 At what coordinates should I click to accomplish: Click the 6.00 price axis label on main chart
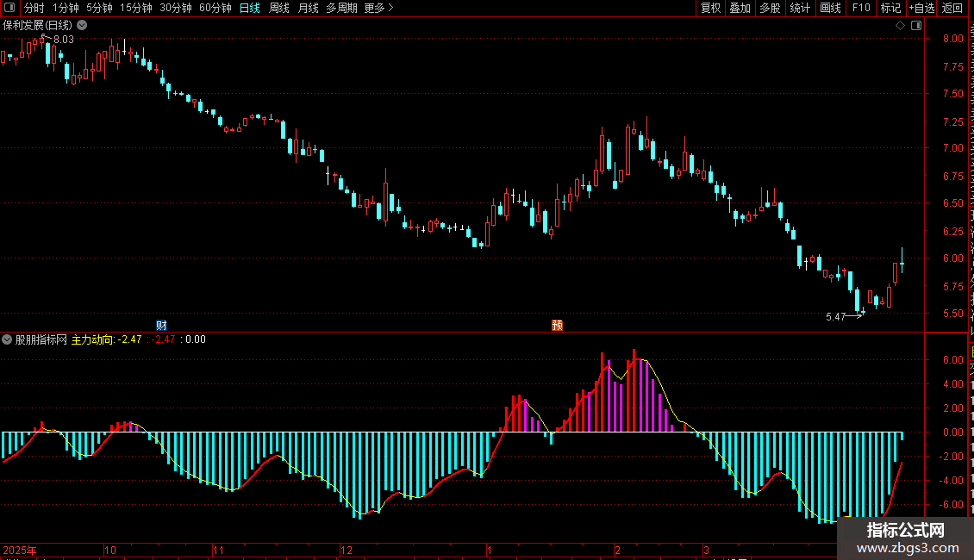pos(952,258)
